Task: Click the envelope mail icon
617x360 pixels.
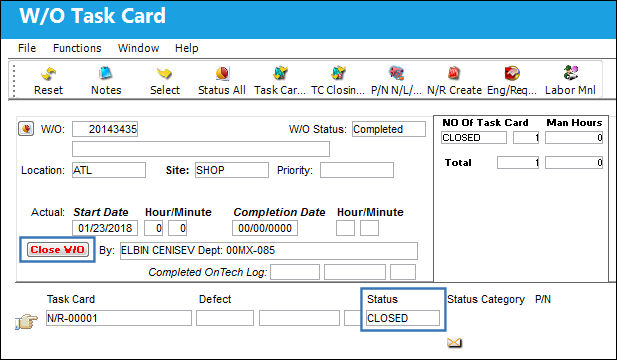Action: (454, 343)
